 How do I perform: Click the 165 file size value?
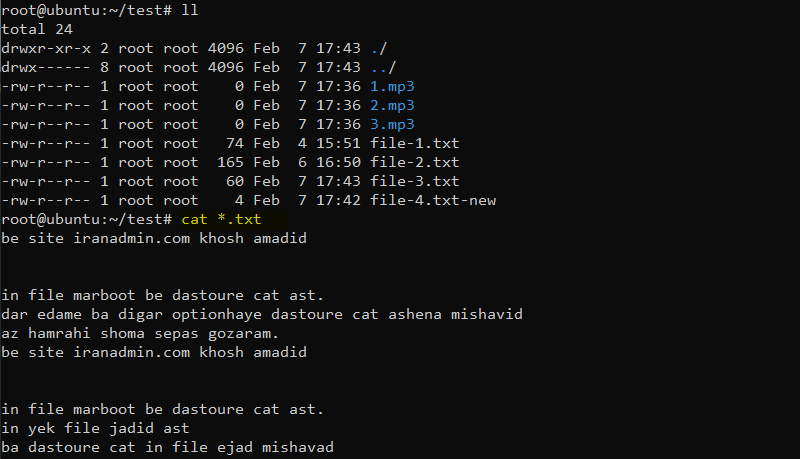click(x=230, y=162)
